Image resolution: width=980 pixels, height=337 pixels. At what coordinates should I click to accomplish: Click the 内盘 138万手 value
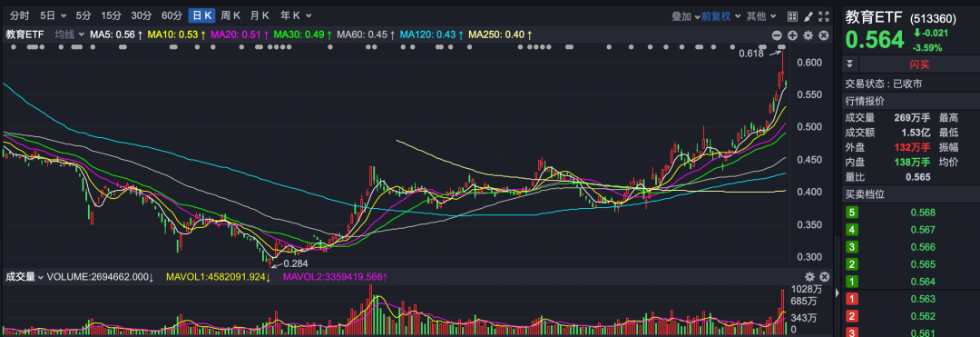[912, 163]
